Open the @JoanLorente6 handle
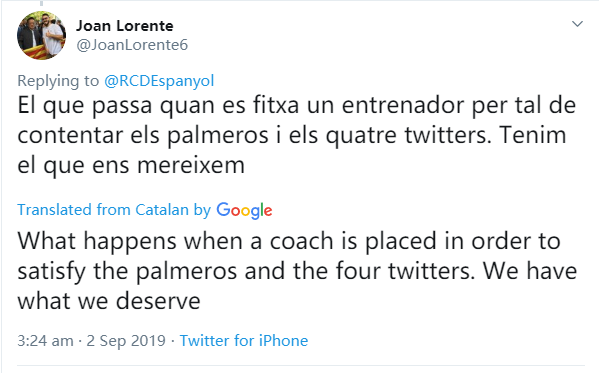Screen dimensions: 599x373 tap(132, 45)
